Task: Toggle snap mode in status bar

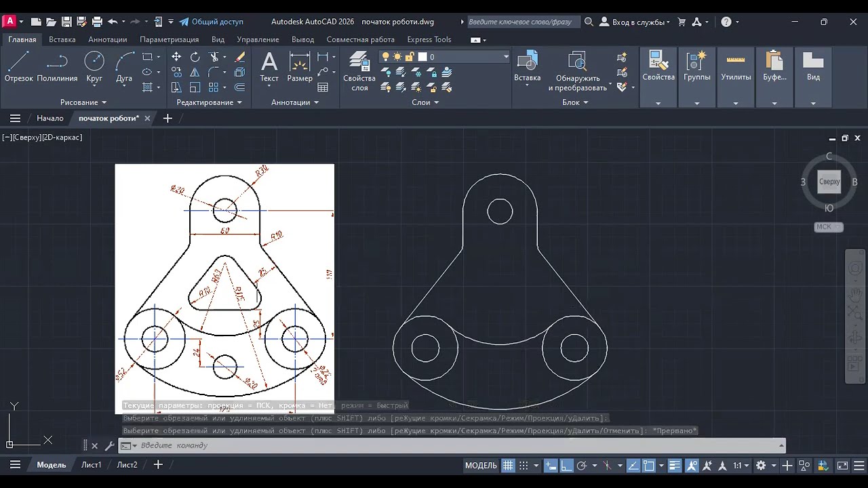Action: click(524, 466)
